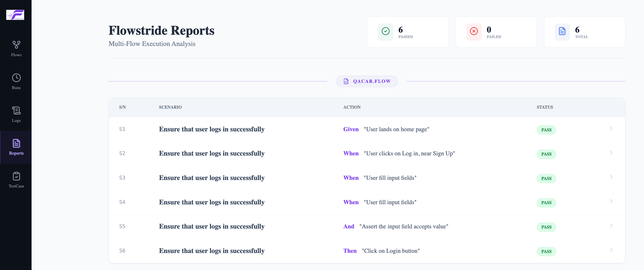
Task: Click "Assert the input field accepts value" action
Action: (x=404, y=226)
